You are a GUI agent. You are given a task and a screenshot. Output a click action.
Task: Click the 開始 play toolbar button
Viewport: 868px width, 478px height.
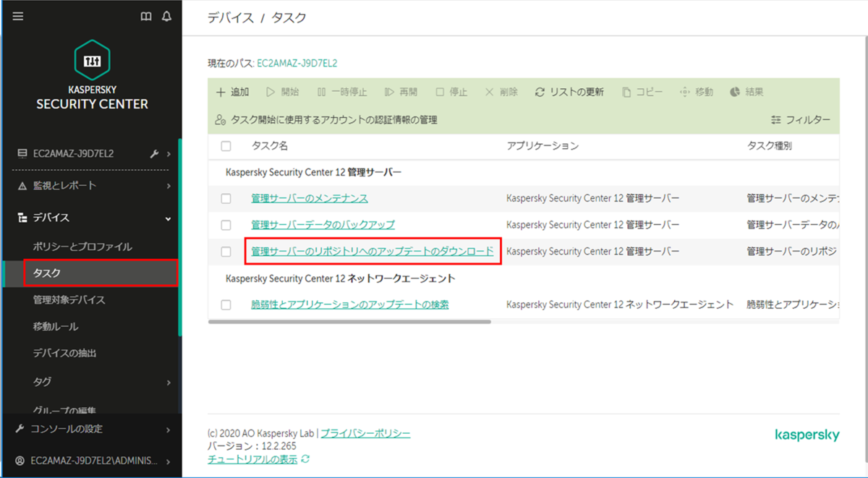click(282, 92)
